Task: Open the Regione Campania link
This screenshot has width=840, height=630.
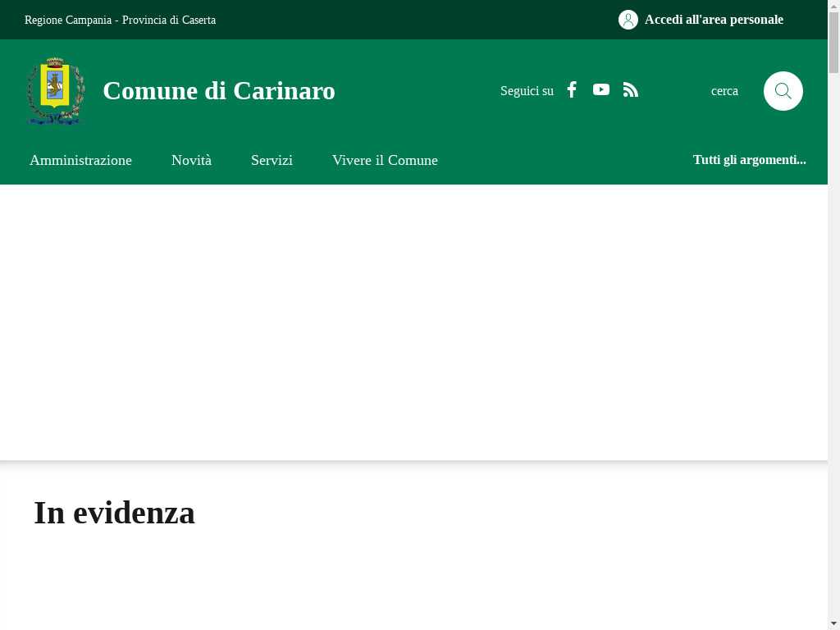Action: tap(67, 20)
